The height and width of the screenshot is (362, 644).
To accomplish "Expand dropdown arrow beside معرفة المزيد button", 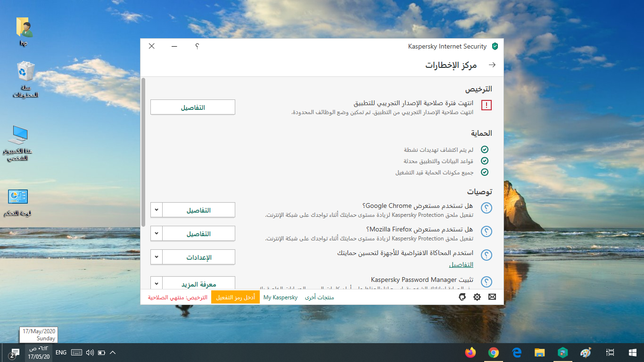I will [x=157, y=283].
